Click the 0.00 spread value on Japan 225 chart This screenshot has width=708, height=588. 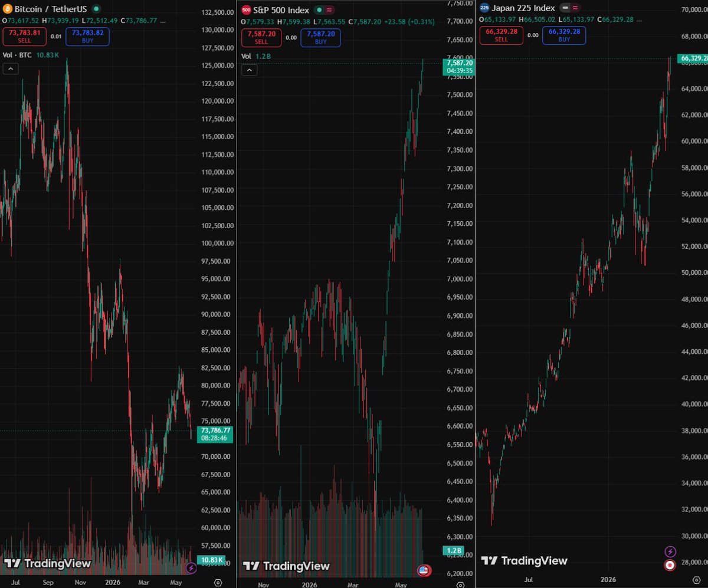533,35
